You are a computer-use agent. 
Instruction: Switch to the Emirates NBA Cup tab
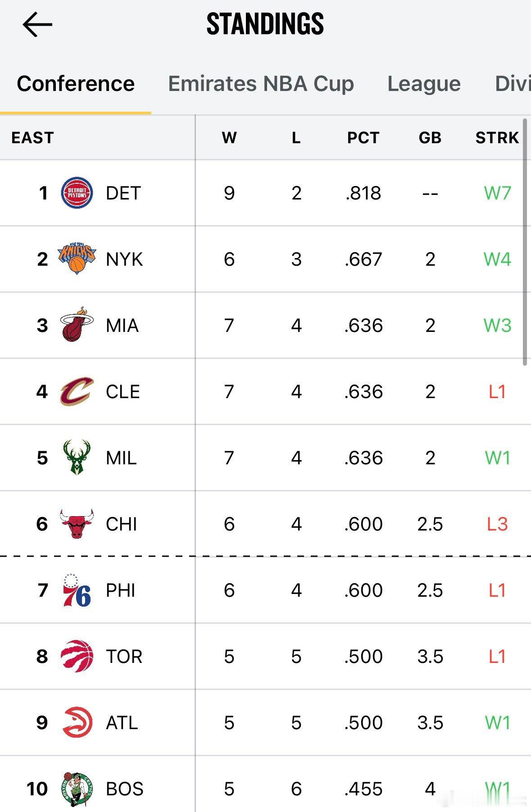coord(261,84)
